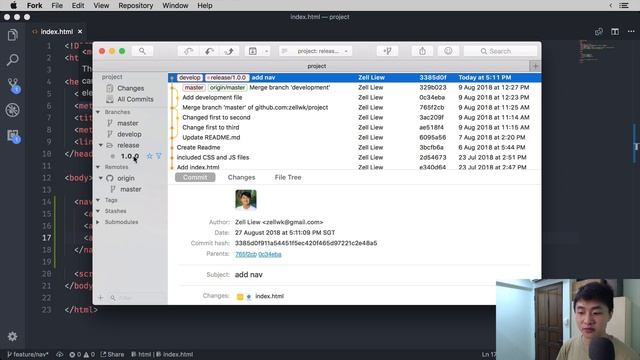
Task: Collapse the Remotes section
Action: 98,167
